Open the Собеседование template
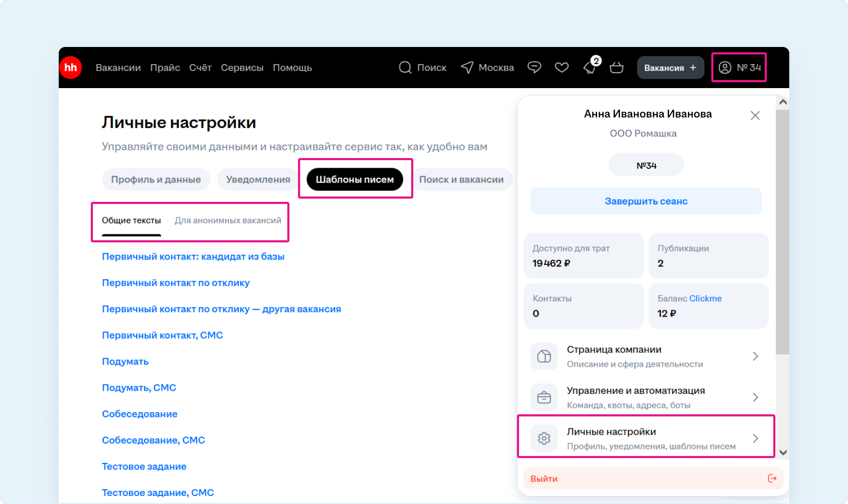This screenshot has width=848, height=504. [139, 414]
